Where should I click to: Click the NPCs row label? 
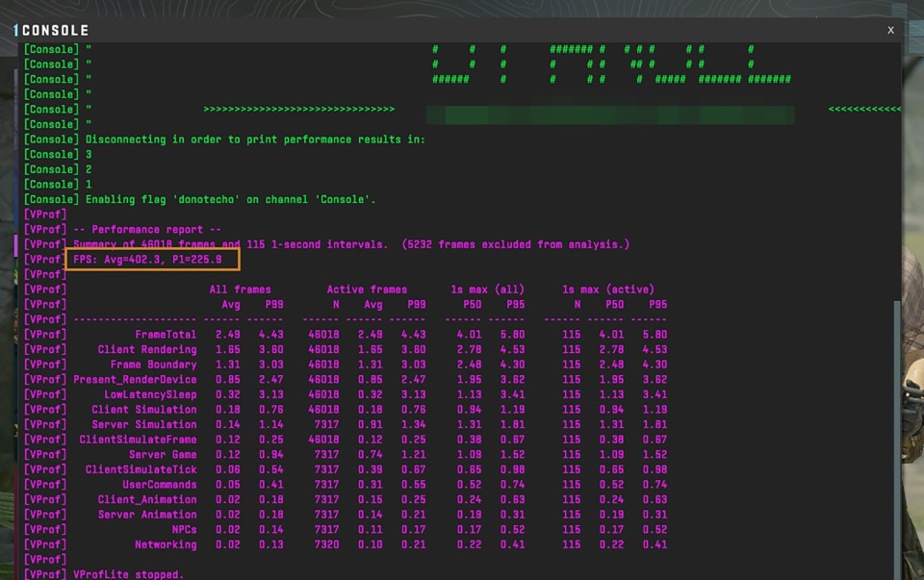[x=185, y=529]
